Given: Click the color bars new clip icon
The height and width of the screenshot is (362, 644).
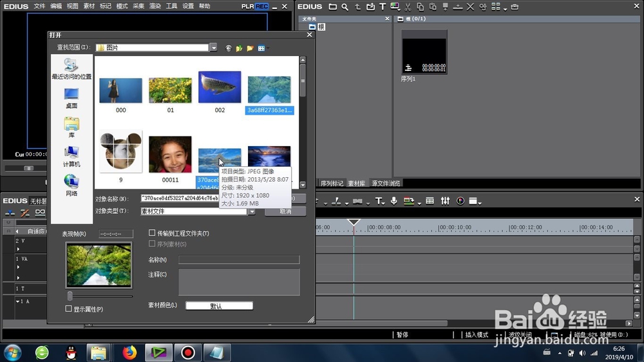Looking at the screenshot, I should coord(395,7).
